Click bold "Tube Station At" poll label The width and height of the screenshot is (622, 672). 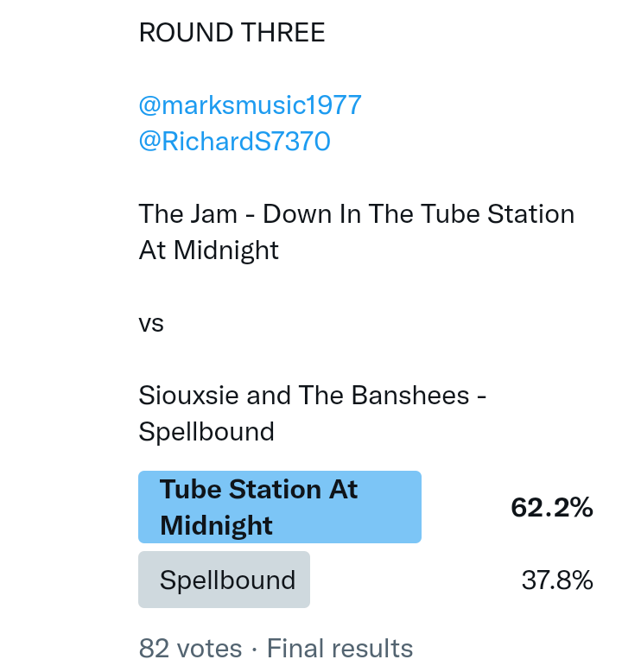pos(259,490)
